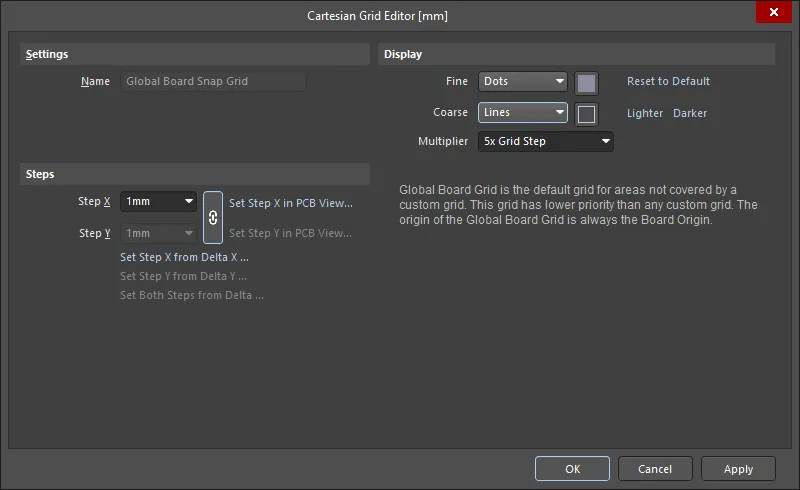Viewport: 800px width, 490px height.
Task: Open the Fine grid color swatch
Action: pos(586,83)
